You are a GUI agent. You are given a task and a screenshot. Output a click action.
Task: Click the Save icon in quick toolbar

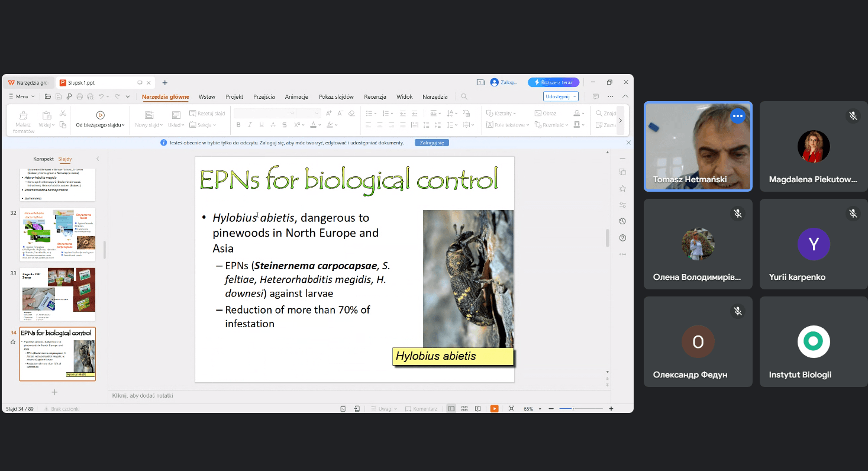pyautogui.click(x=59, y=96)
